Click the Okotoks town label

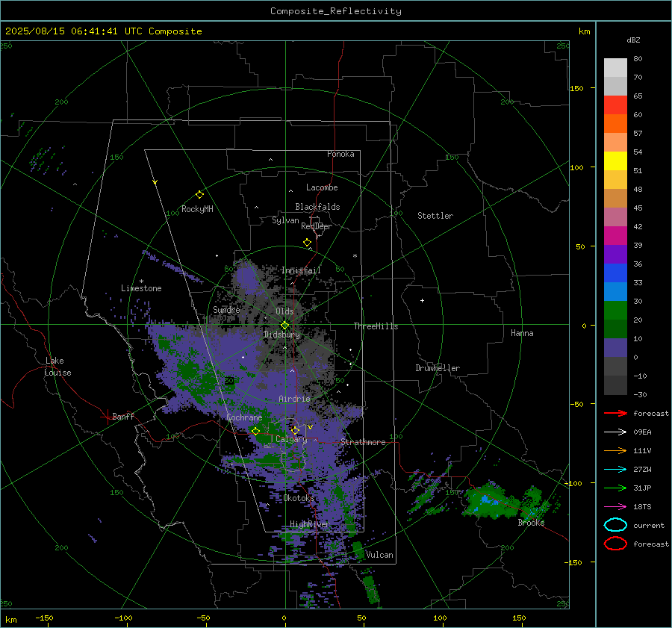click(299, 498)
